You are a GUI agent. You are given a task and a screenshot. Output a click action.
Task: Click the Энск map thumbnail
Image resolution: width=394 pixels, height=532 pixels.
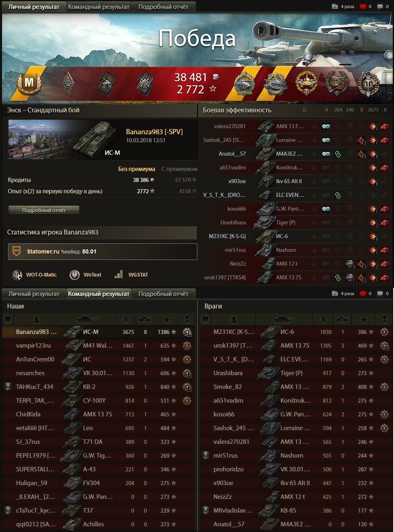point(36,139)
